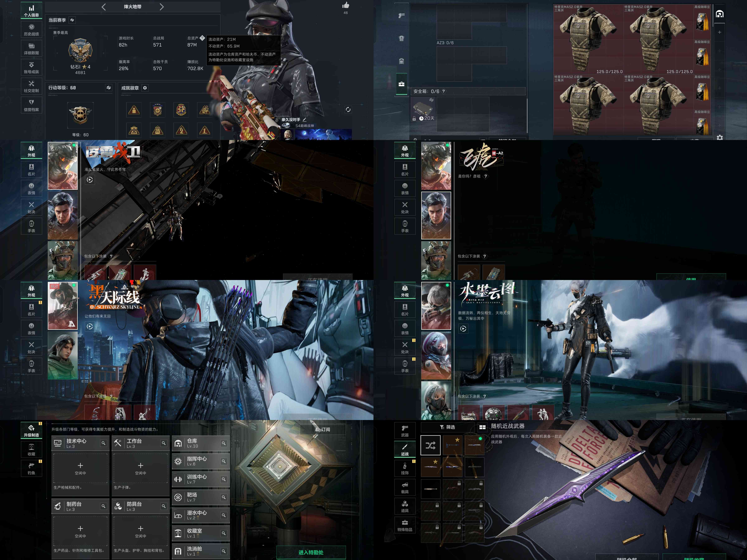Click the refresh icon beside character model
The width and height of the screenshot is (747, 560).
point(348,110)
